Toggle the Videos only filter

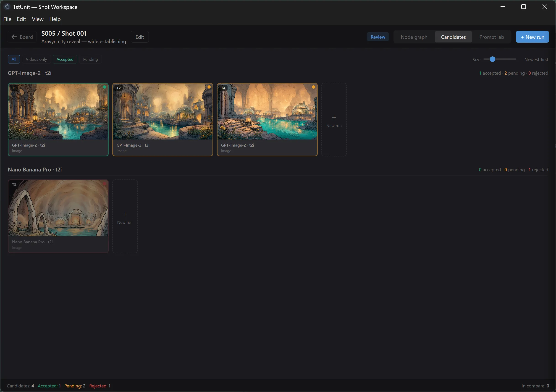[x=36, y=59]
